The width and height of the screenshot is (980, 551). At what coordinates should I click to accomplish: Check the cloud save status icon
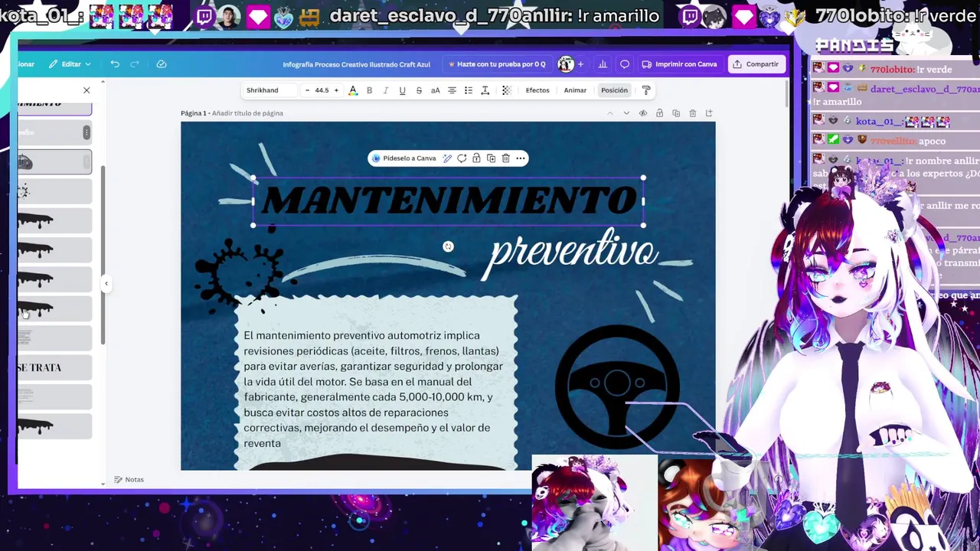pyautogui.click(x=162, y=64)
